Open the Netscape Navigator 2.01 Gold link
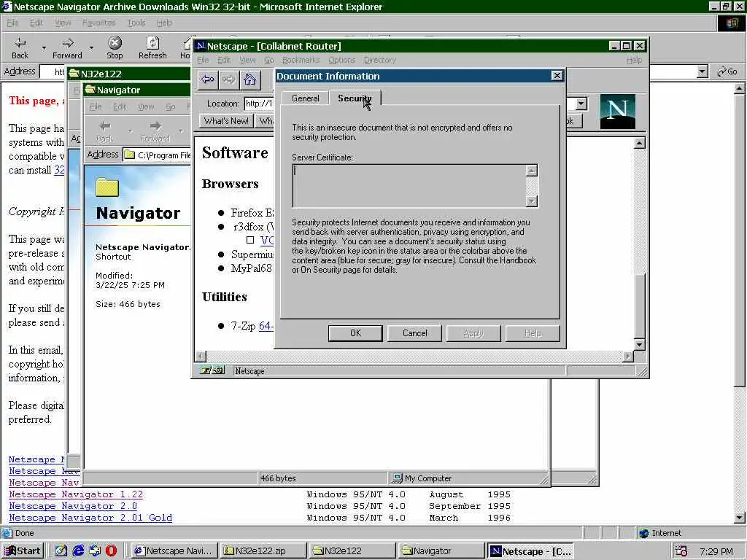 pyautogui.click(x=90, y=518)
